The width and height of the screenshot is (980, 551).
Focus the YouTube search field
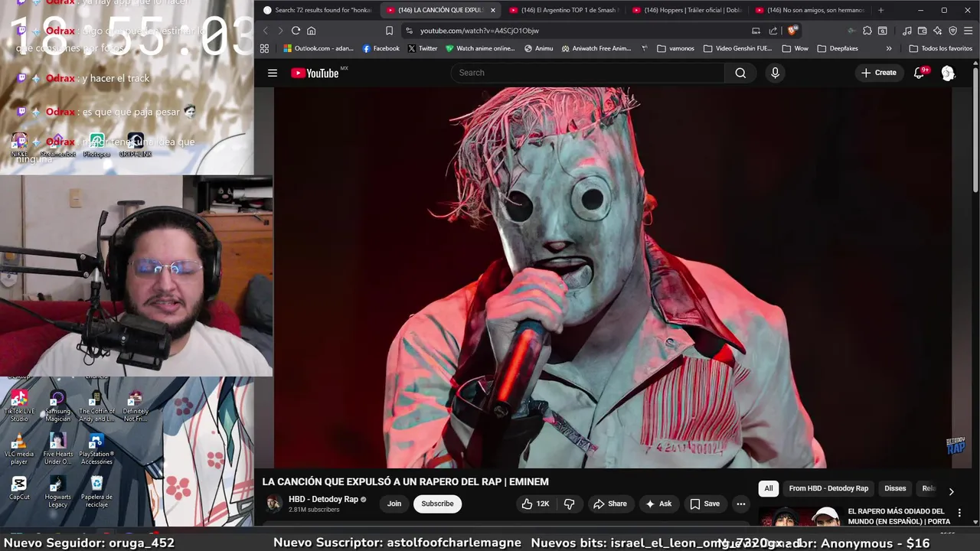pos(588,73)
